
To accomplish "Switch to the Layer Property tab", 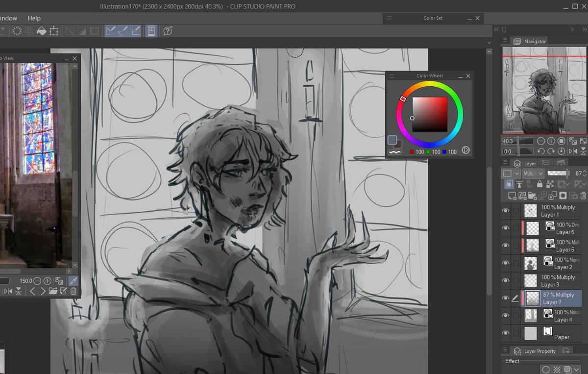I will (535, 351).
